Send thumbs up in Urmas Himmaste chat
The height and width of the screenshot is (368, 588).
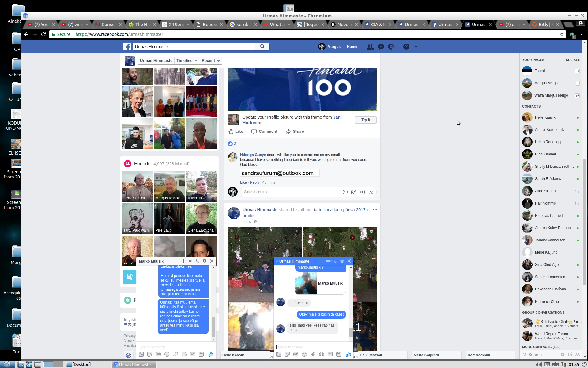coord(349,354)
